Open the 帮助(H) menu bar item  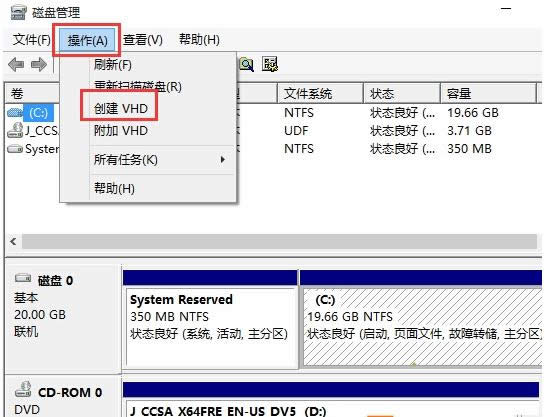pos(199,39)
